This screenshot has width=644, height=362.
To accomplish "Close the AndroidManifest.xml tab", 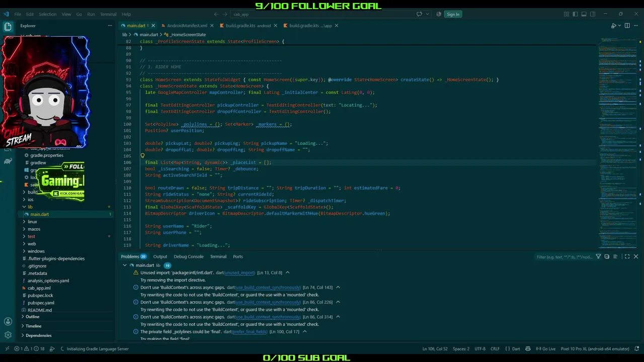I will click(212, 25).
